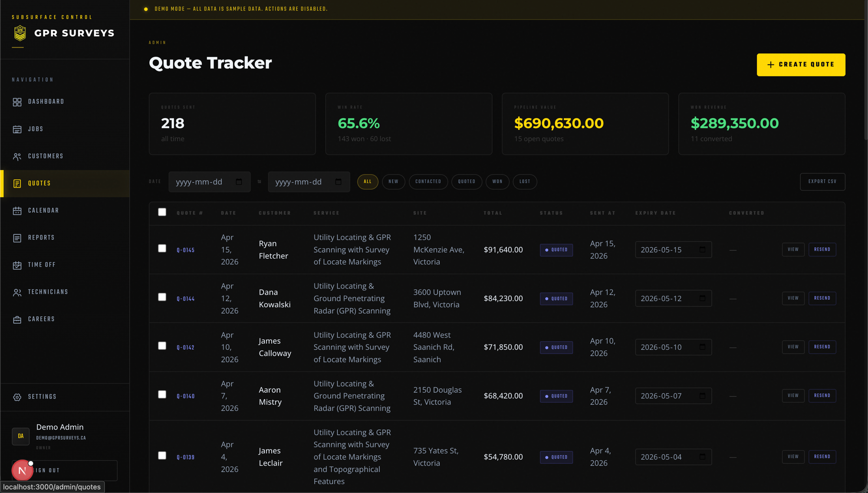Screen dimensions: 868x493
Task: Select the checkbox for Aaron Mistry's quote
Action: pos(162,394)
